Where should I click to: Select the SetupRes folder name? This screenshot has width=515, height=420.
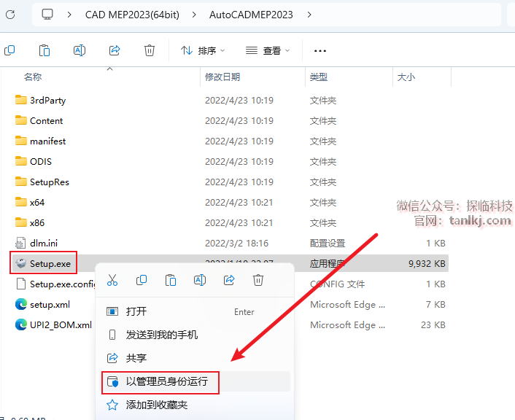tap(50, 182)
